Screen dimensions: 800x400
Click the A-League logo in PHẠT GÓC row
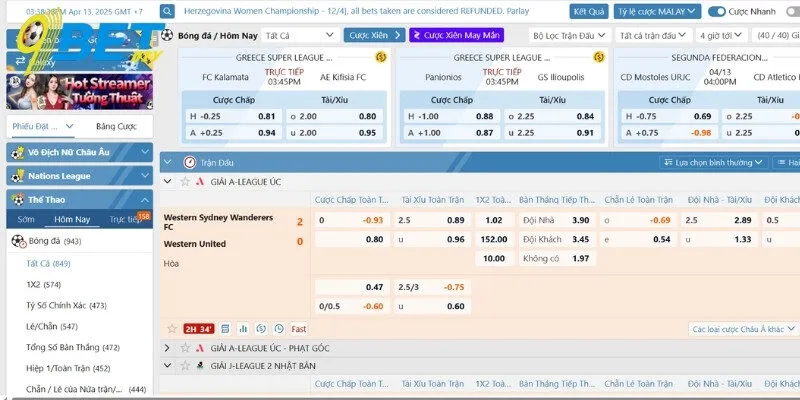click(x=200, y=348)
